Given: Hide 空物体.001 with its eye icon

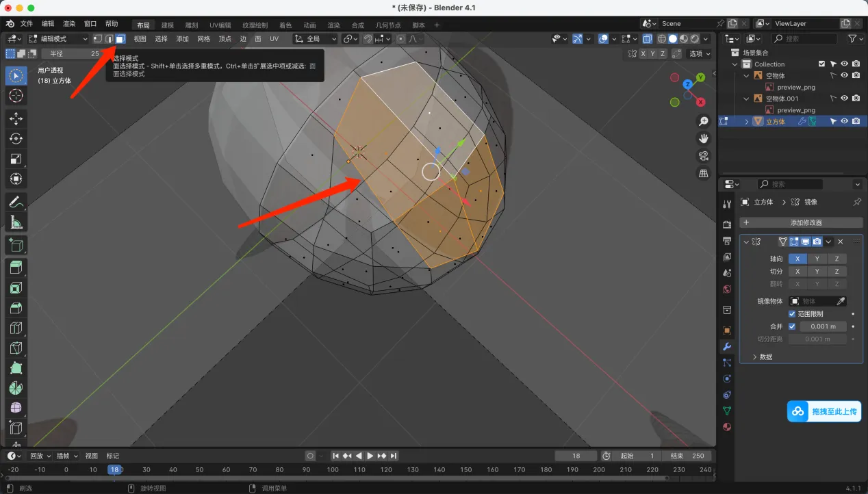Looking at the screenshot, I should 845,99.
